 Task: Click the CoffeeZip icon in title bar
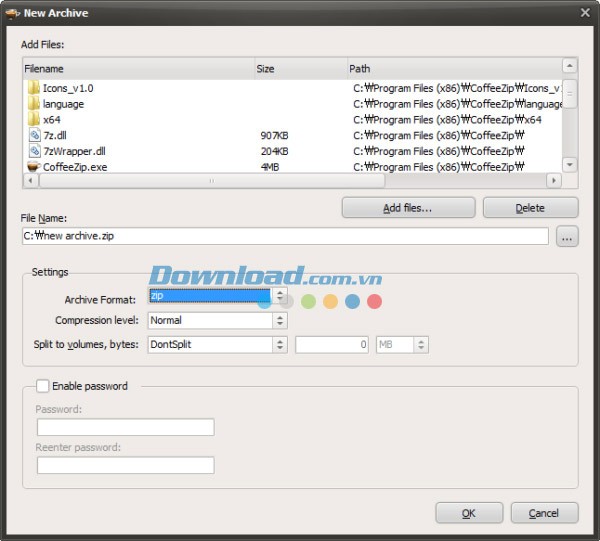(x=11, y=12)
